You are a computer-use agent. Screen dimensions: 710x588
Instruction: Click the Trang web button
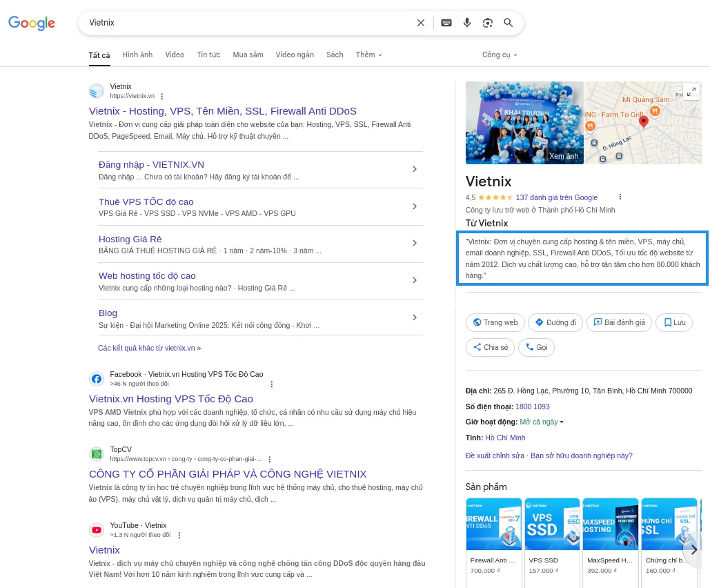495,322
